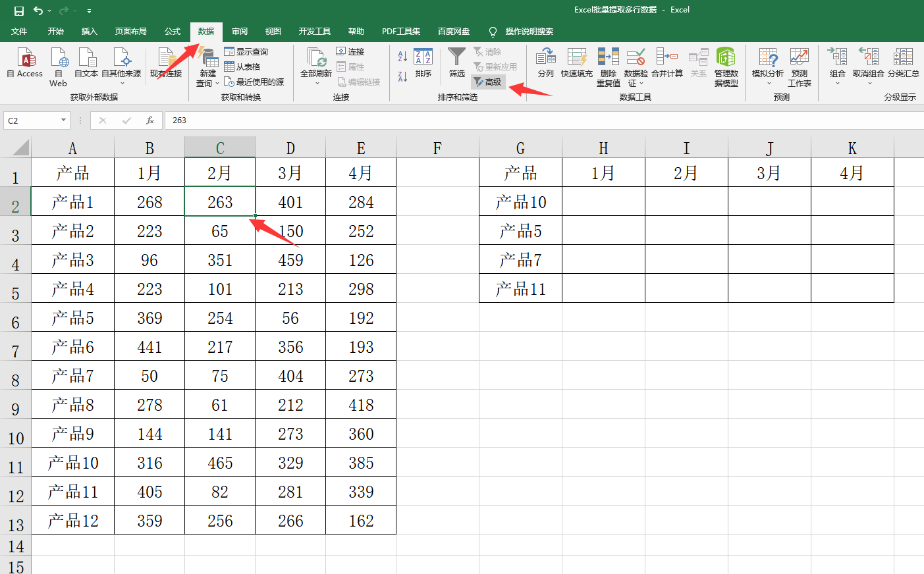924x574 pixels.
Task: Click 从表格 in the ribbon
Action: [x=242, y=66]
